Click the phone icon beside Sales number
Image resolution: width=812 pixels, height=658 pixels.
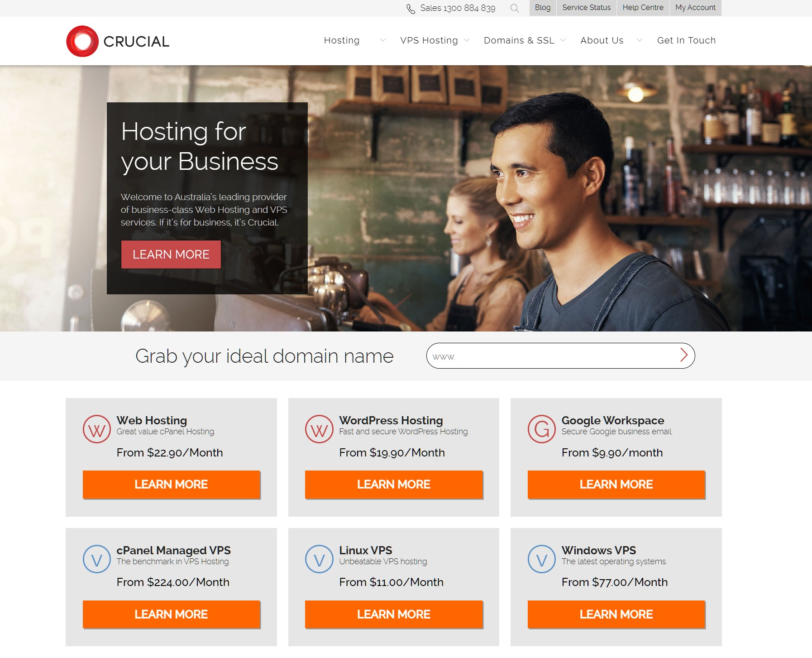[x=411, y=9]
